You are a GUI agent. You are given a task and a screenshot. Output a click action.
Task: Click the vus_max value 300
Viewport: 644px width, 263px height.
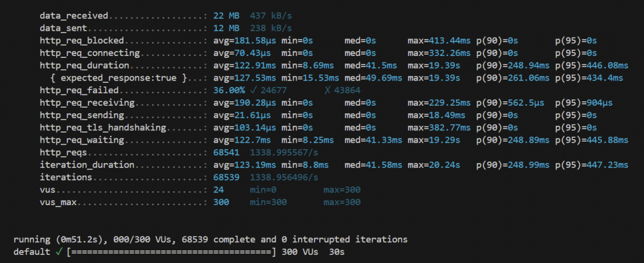tap(221, 202)
